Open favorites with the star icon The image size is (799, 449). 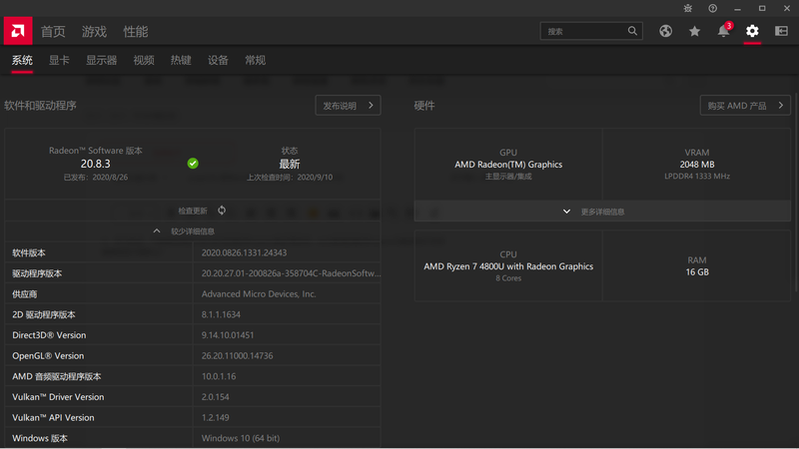pos(694,31)
